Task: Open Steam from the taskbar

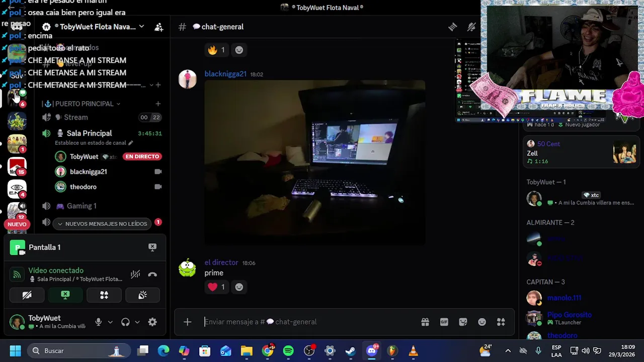Action: click(x=351, y=351)
